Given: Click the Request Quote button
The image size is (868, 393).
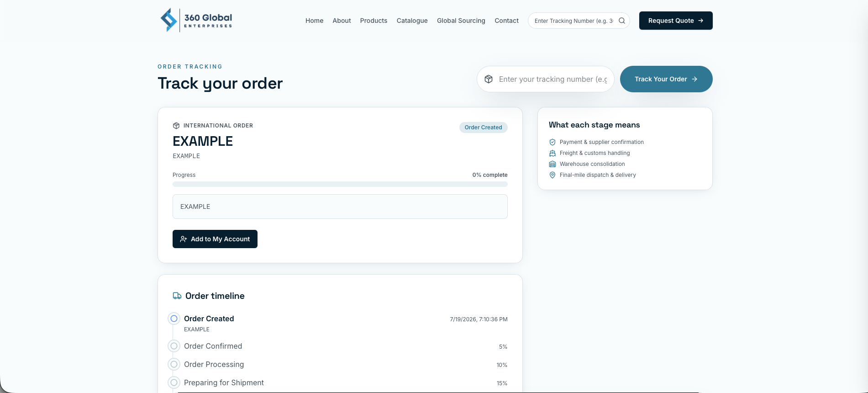Looking at the screenshot, I should 676,21.
